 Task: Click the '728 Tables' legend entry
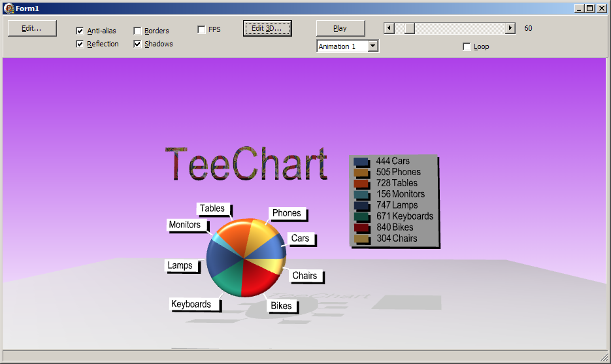point(397,183)
